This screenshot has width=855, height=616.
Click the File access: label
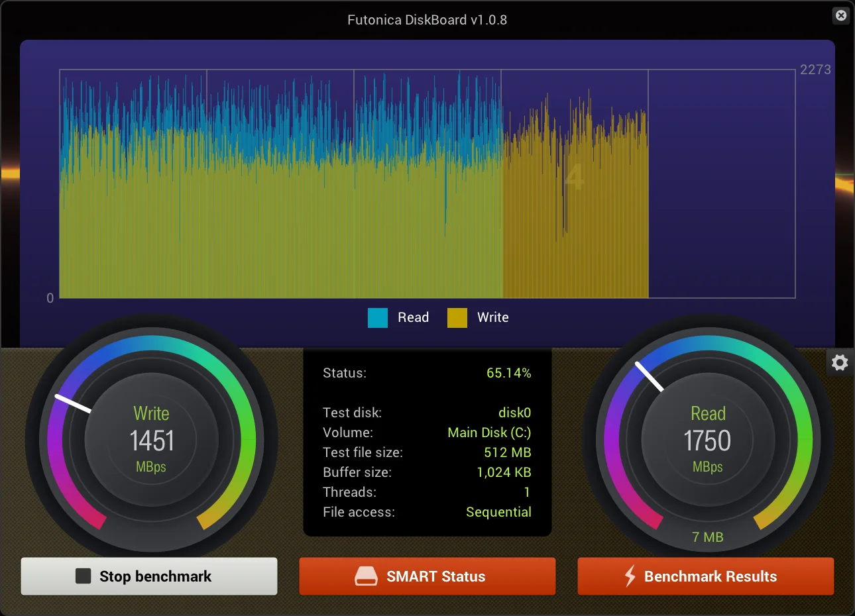(x=359, y=512)
